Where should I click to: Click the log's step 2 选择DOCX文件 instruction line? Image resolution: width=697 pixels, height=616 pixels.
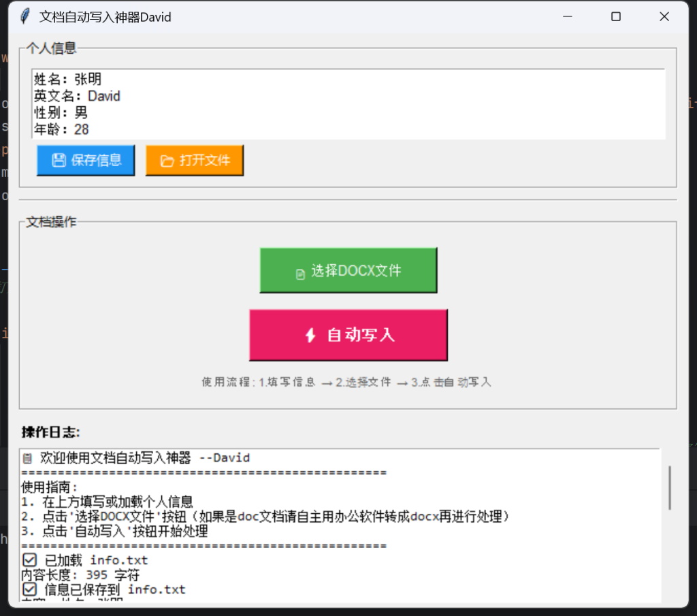pos(265,517)
